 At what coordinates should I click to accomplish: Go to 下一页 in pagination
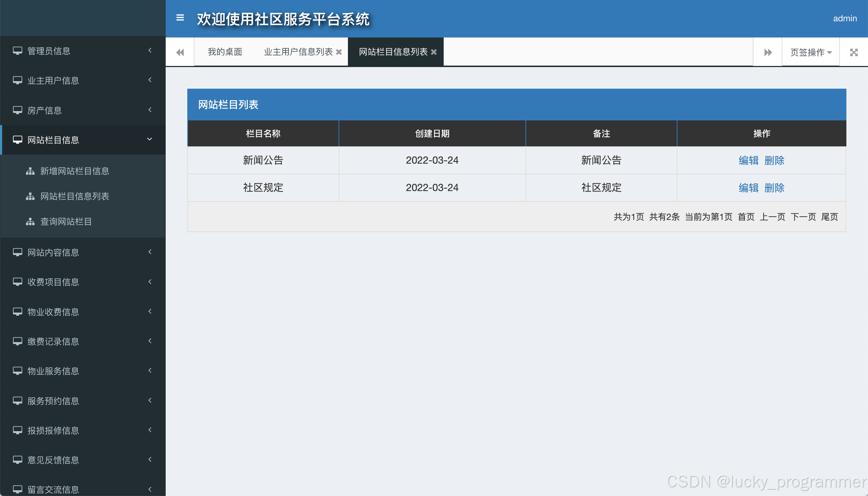pyautogui.click(x=803, y=217)
